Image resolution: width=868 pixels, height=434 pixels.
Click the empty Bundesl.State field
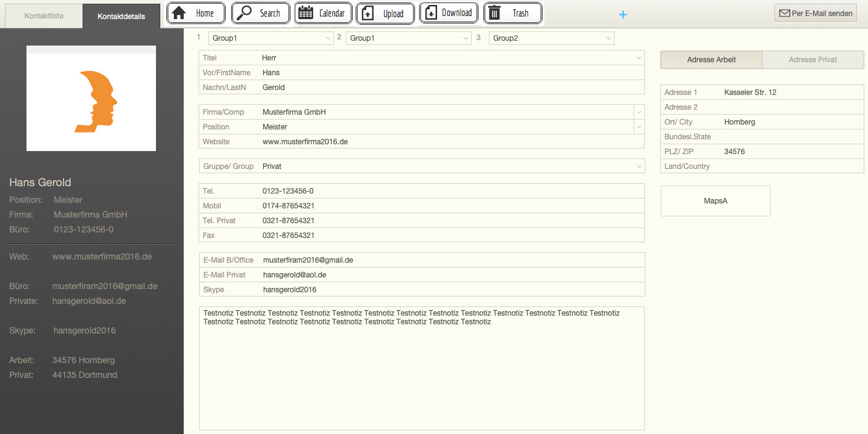pos(762,137)
